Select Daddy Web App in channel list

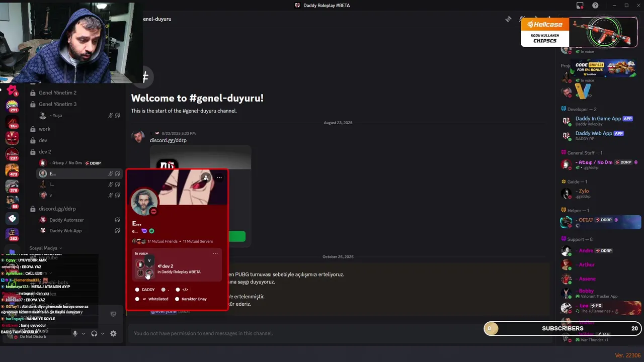(x=79, y=231)
